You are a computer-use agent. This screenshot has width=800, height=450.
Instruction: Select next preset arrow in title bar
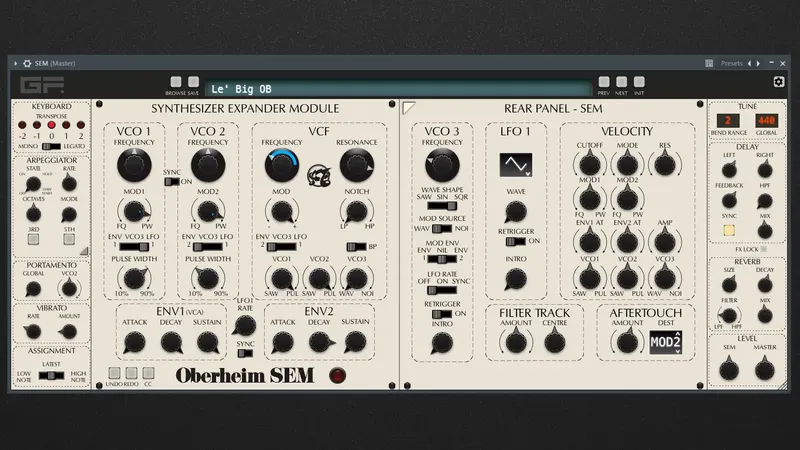(758, 63)
